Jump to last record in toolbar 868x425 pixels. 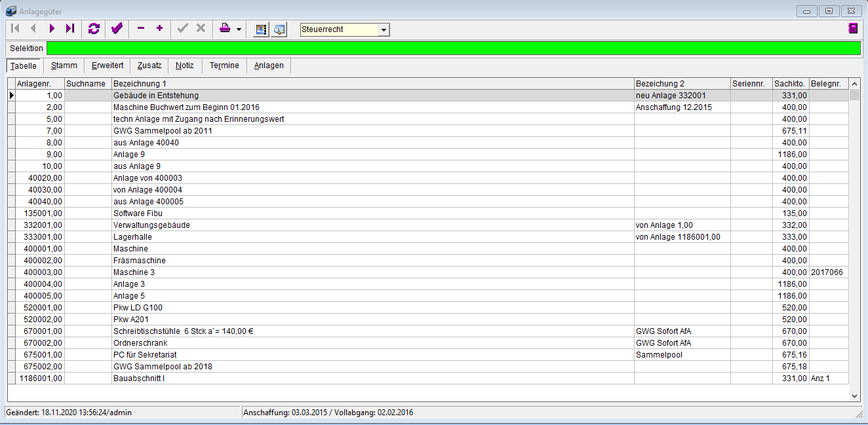pos(69,29)
